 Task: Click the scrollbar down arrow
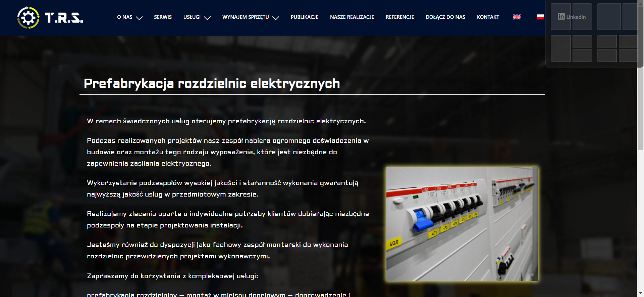coord(640,294)
